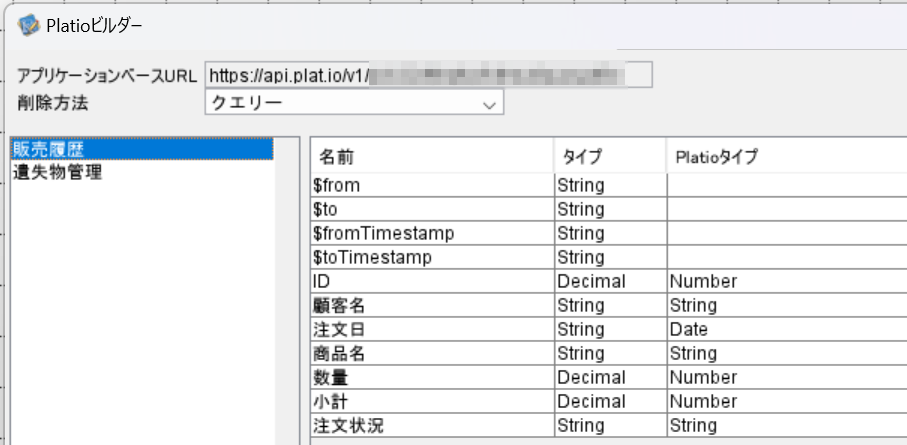The image size is (907, 445).
Task: Select the ID name cell
Action: pyautogui.click(x=432, y=281)
